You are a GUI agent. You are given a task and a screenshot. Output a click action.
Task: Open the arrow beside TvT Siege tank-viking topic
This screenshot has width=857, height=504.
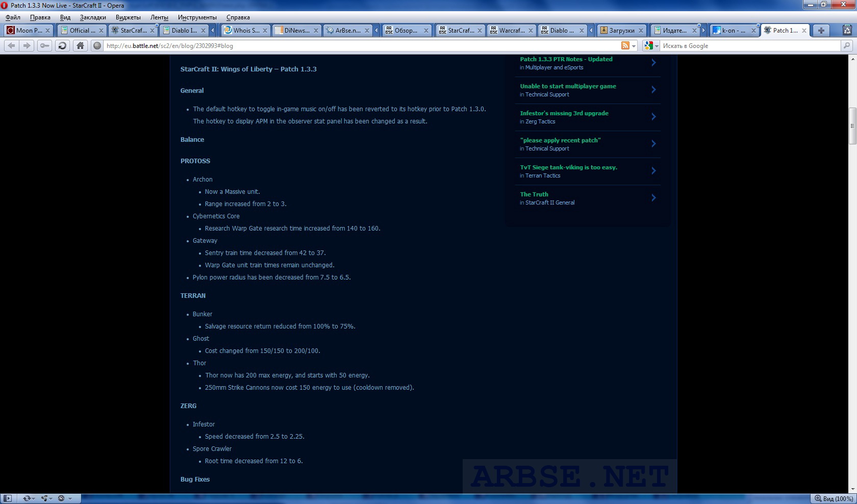(653, 171)
